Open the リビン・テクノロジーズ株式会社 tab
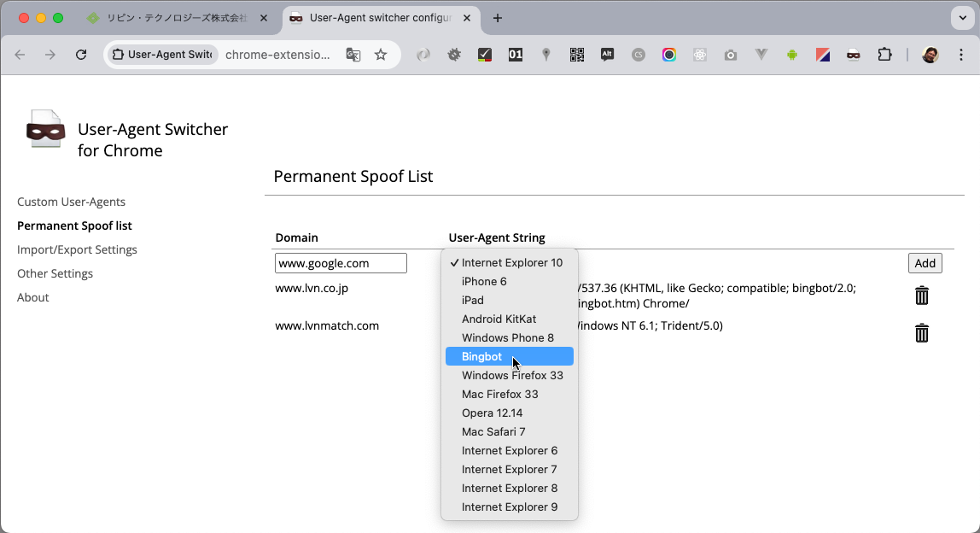980x533 pixels. [x=171, y=17]
